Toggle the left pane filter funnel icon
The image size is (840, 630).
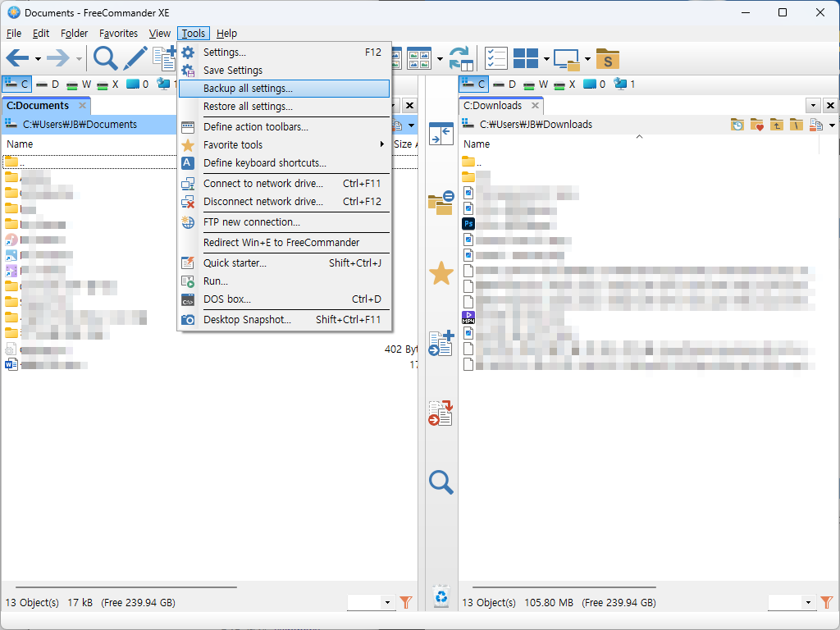[x=406, y=603]
